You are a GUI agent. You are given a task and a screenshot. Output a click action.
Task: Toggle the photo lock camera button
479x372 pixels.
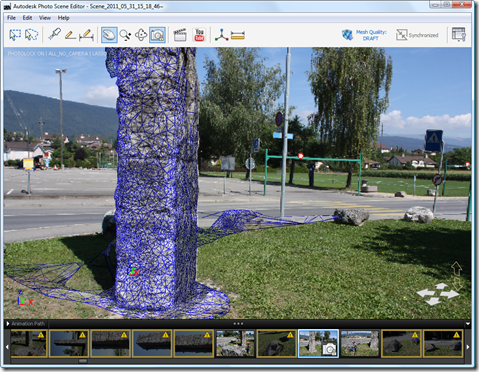coord(157,35)
